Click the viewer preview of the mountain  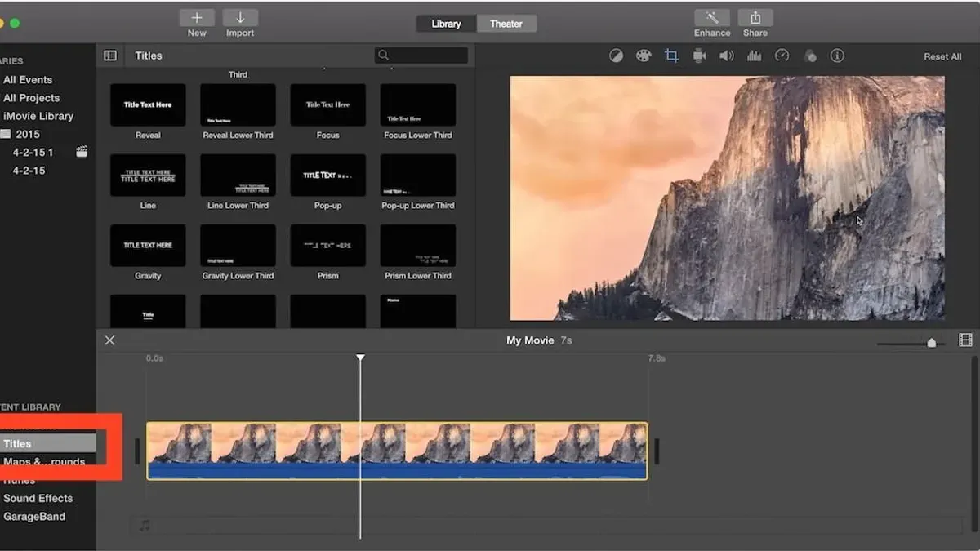point(728,198)
